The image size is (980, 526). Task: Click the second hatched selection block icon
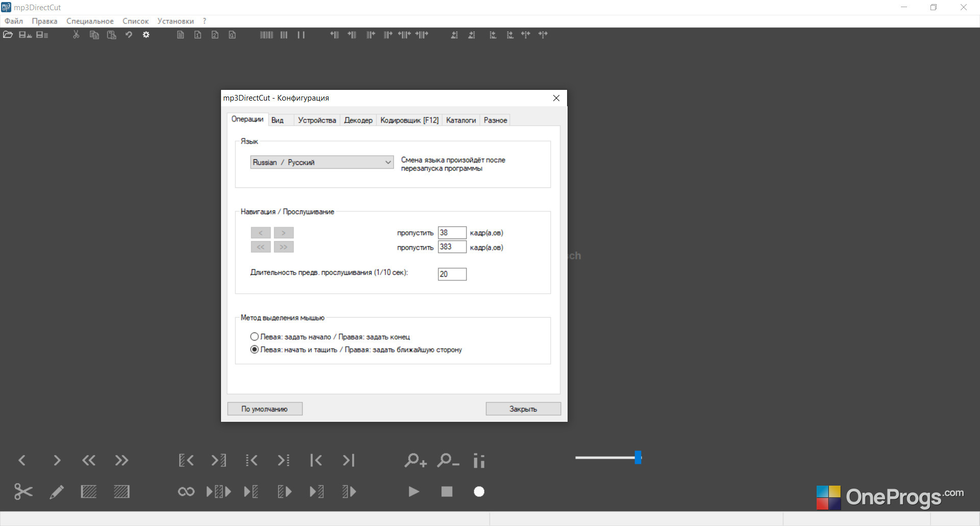[x=121, y=492]
